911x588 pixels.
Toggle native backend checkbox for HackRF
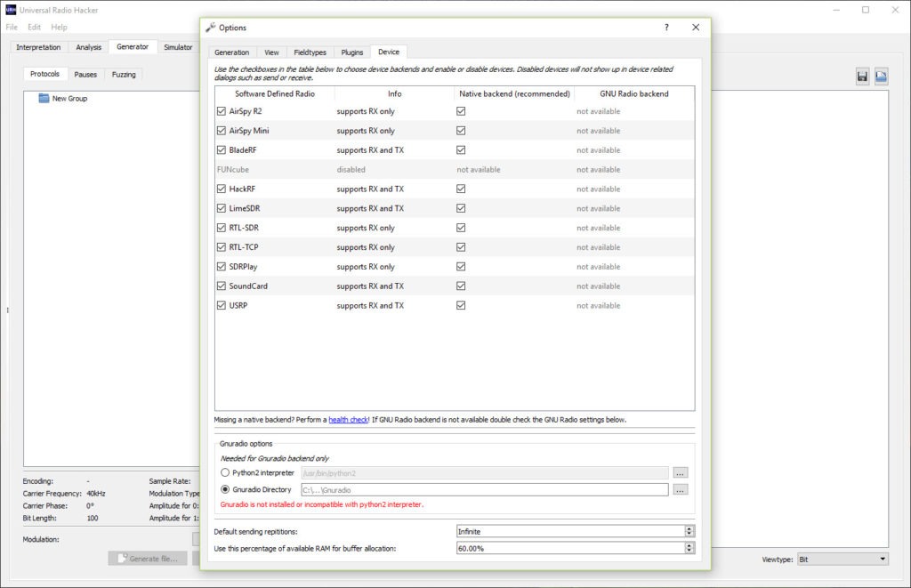tap(461, 189)
